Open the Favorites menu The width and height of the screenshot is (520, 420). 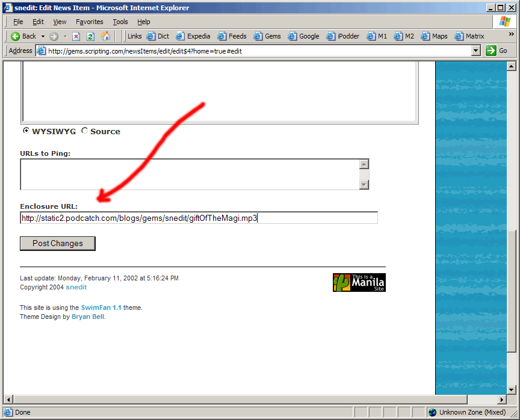coord(89,22)
